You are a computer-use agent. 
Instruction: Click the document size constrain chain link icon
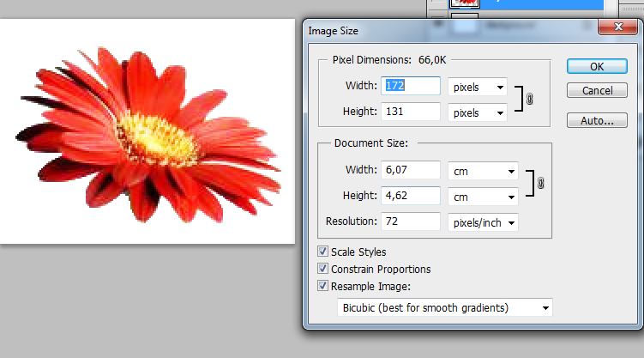[540, 183]
